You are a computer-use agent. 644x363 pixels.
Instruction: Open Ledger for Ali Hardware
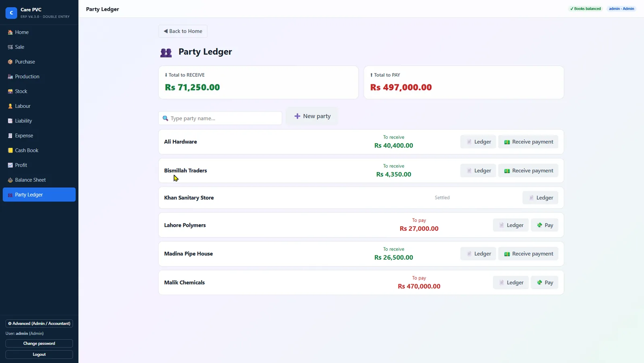(478, 142)
